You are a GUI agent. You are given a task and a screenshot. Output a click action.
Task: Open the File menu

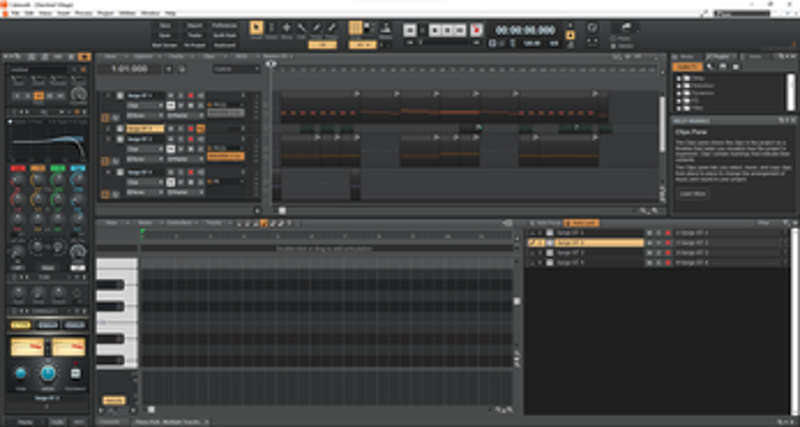tap(15, 13)
